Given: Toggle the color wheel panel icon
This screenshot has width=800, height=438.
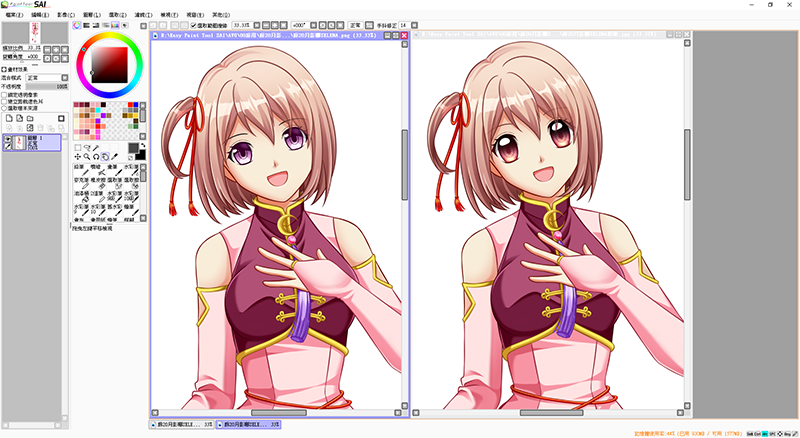Looking at the screenshot, I should (x=77, y=25).
